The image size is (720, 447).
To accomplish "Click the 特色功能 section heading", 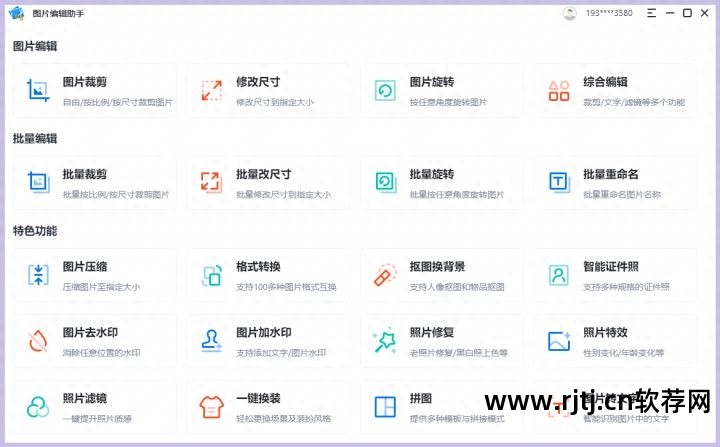I will tap(35, 231).
